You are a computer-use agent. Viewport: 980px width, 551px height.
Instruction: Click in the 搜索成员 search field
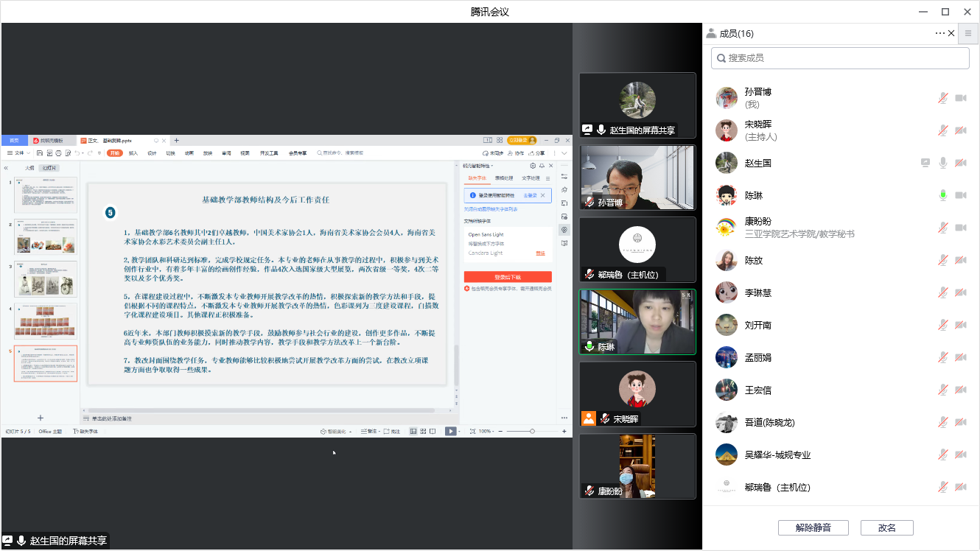pos(840,58)
